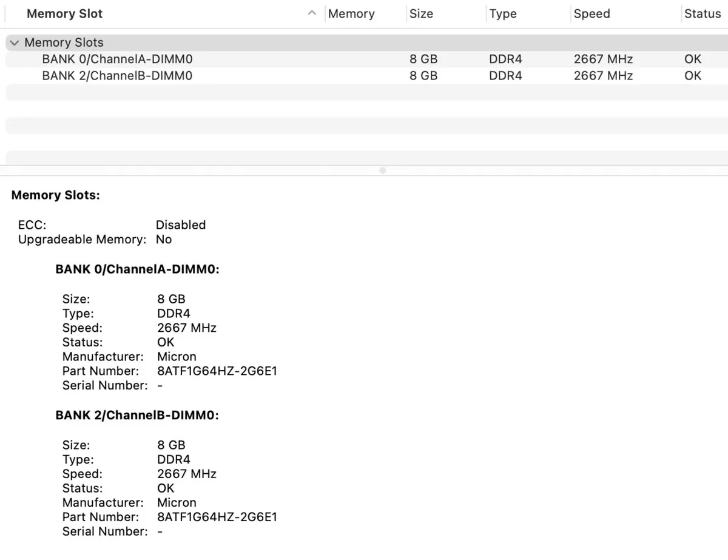728x560 pixels.
Task: Select the BANK 2/ChannelB-DIMM0 row
Action: click(117, 75)
